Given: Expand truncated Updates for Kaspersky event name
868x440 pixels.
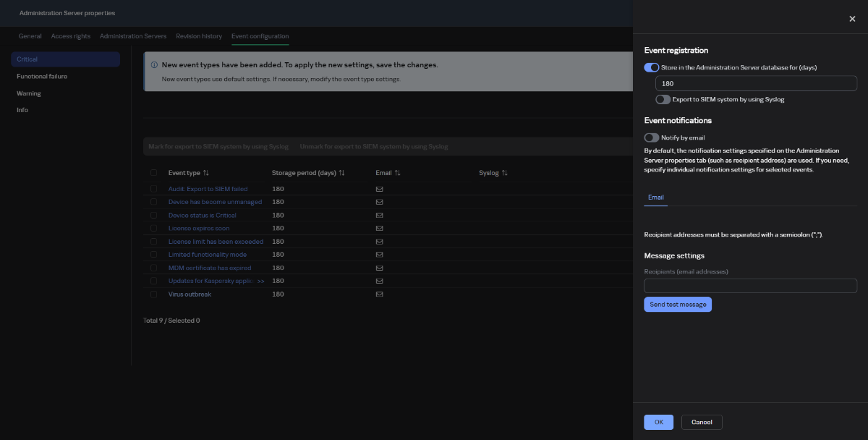Looking at the screenshot, I should pyautogui.click(x=260, y=281).
